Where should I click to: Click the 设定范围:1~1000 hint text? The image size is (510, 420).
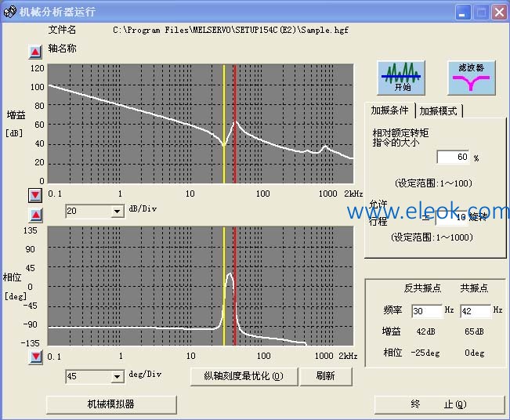[x=432, y=237]
